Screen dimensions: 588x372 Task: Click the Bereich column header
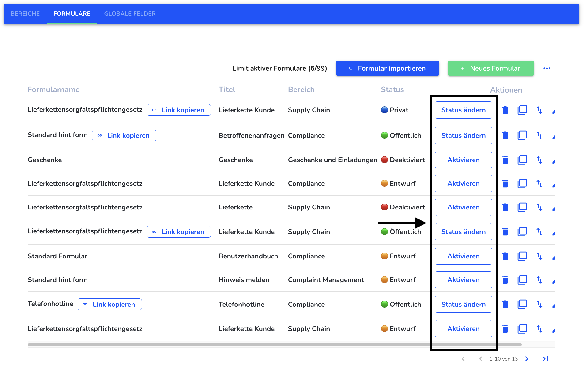[301, 89]
